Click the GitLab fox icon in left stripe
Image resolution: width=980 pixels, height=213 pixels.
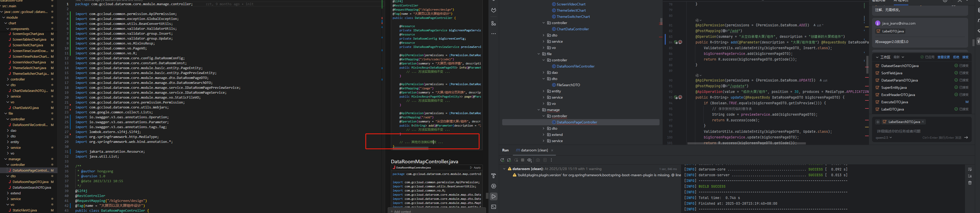[493, 10]
